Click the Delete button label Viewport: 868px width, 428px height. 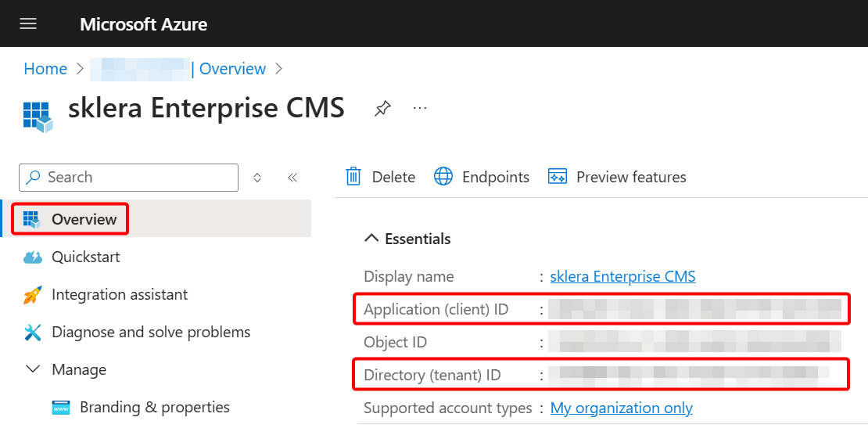tap(393, 177)
